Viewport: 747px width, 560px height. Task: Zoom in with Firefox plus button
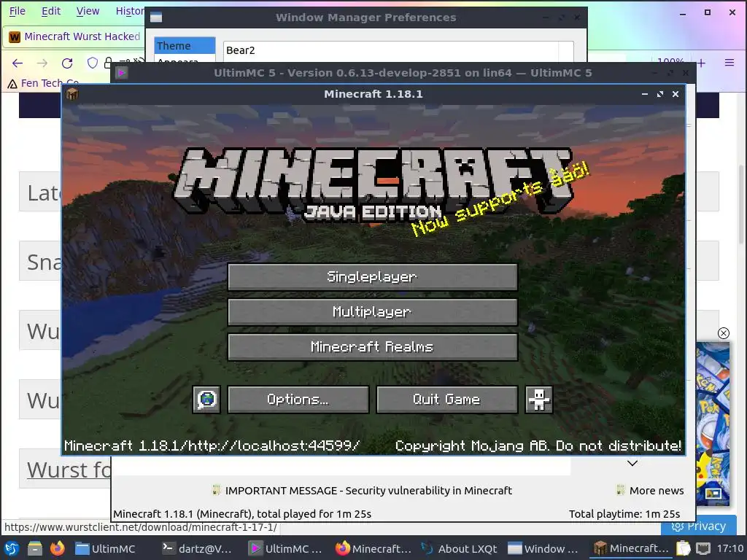pos(701,63)
